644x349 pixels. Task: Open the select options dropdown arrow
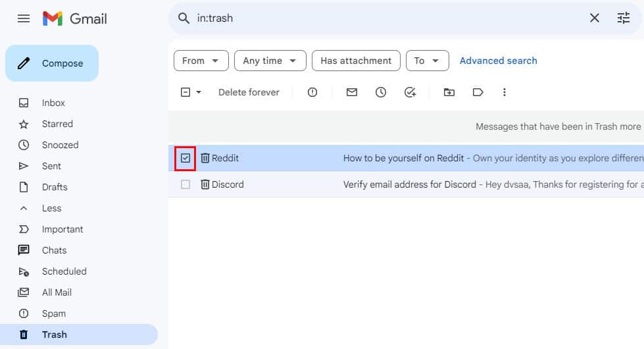[x=199, y=92]
